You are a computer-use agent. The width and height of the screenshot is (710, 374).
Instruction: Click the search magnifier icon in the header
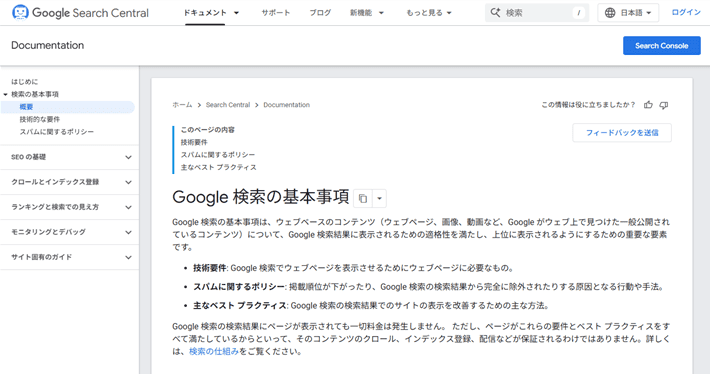495,13
